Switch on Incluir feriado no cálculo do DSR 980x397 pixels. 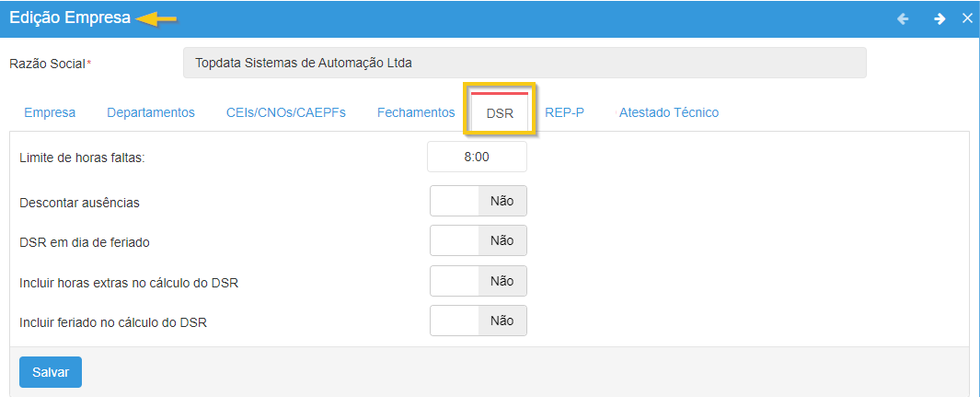point(478,321)
